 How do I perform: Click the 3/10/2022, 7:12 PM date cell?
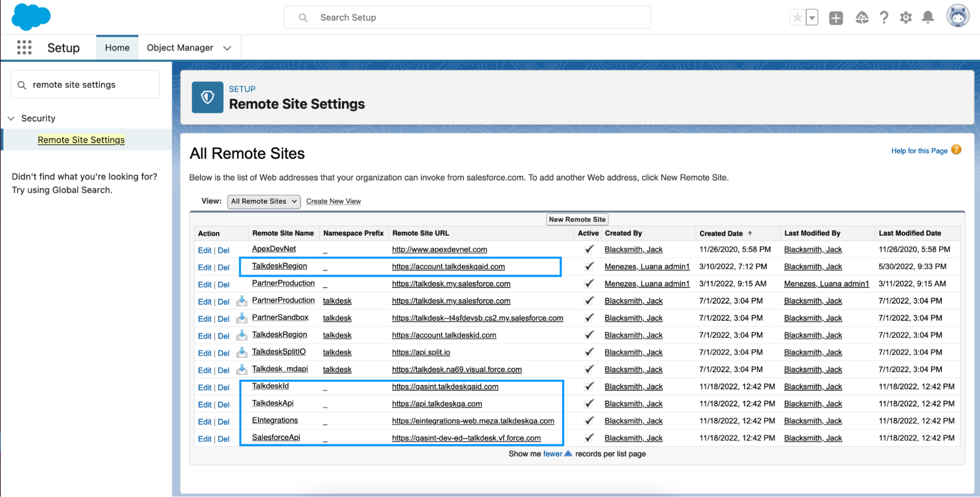click(733, 266)
